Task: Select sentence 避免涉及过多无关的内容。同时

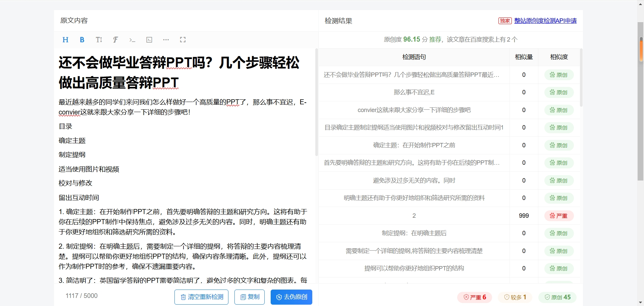Action: coord(414,181)
